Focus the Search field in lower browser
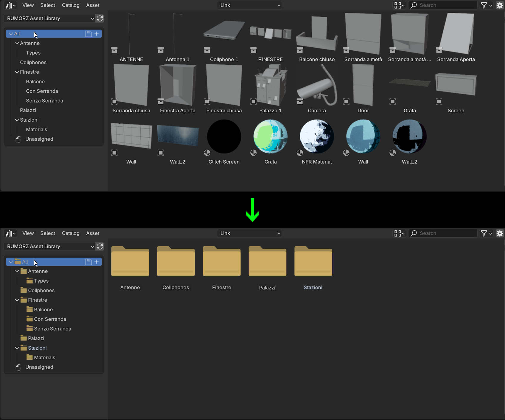The image size is (505, 420). click(x=443, y=233)
